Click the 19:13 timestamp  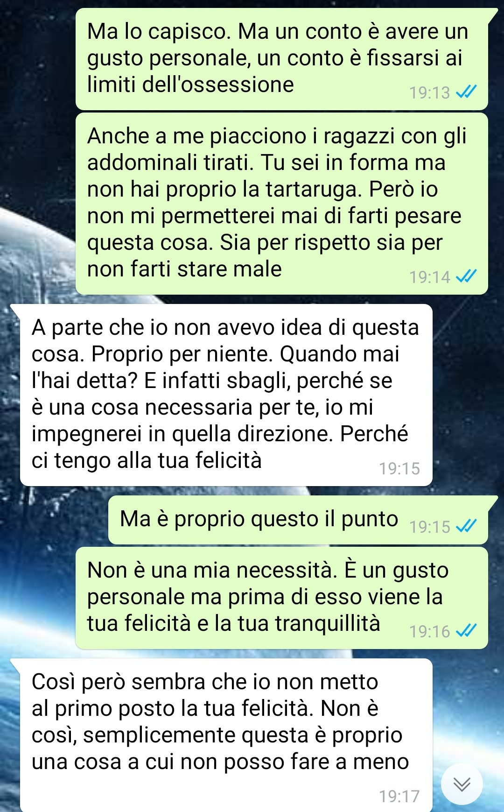429,92
